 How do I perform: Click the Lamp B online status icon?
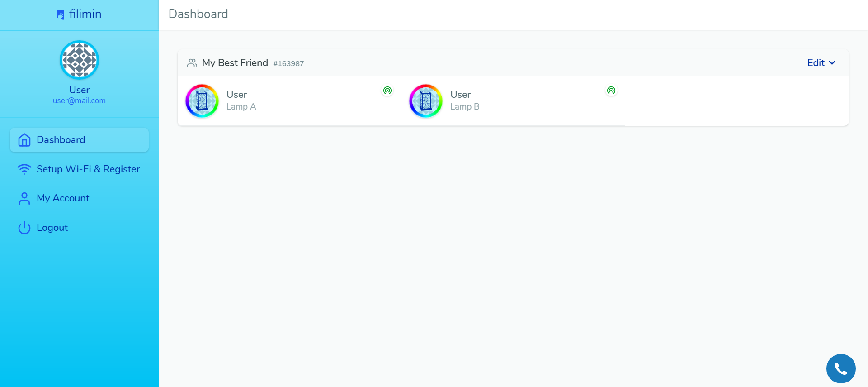611,91
